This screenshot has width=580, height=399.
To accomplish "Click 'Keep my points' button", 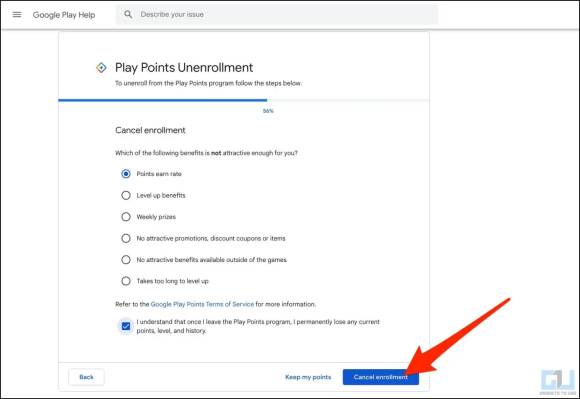I will click(308, 377).
